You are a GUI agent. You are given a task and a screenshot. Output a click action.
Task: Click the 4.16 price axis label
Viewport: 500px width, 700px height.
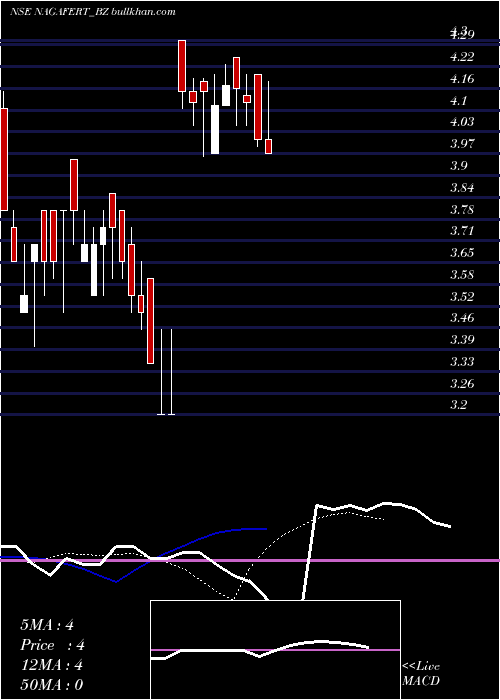(x=462, y=79)
